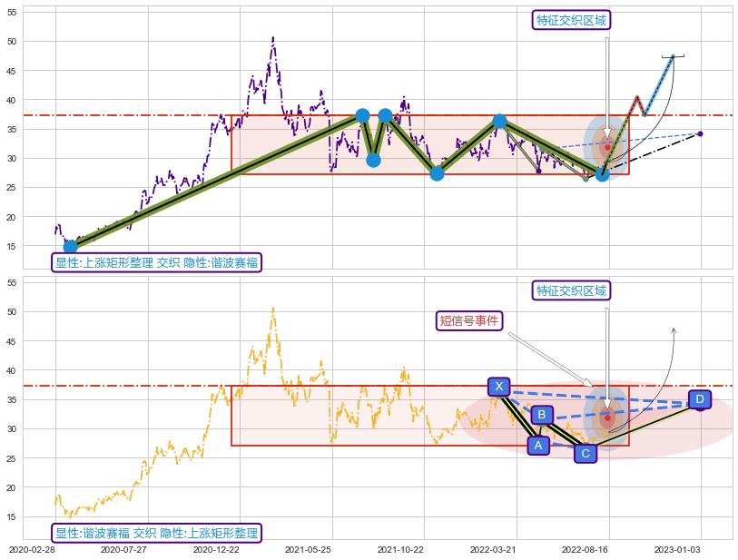The image size is (738, 560).
Task: Click 特征交织区域 label in the lower chart
Action: pos(571,290)
